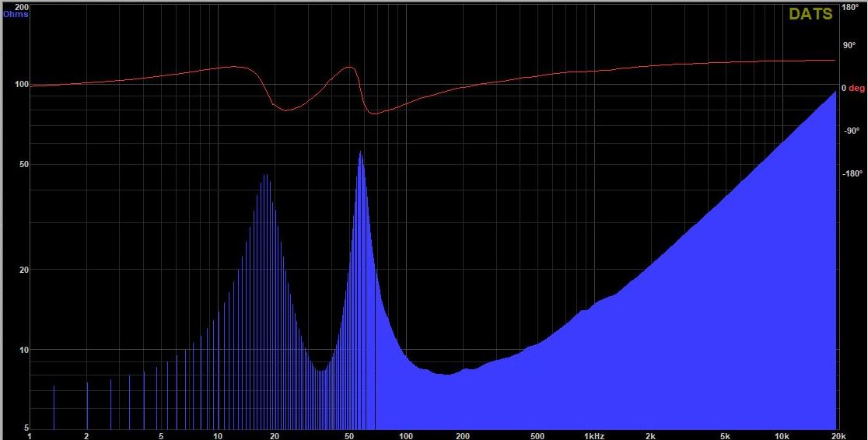Click the -180° phase scale label
Image resolution: width=868 pixels, height=440 pixels.
852,174
